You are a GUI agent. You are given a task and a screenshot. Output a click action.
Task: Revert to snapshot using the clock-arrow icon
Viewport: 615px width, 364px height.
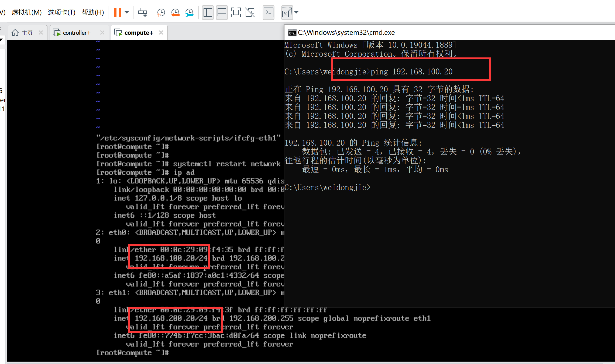click(175, 12)
